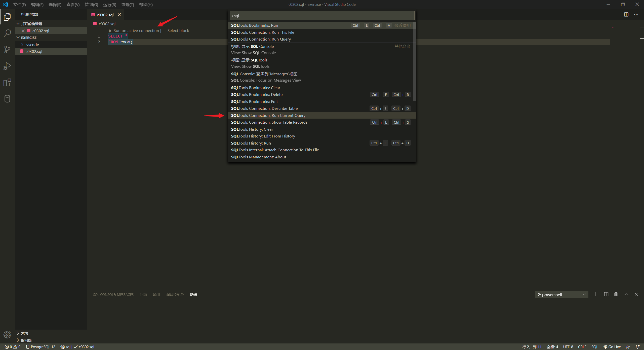Select SQLTools Bookmarks: Run command

(x=321, y=25)
